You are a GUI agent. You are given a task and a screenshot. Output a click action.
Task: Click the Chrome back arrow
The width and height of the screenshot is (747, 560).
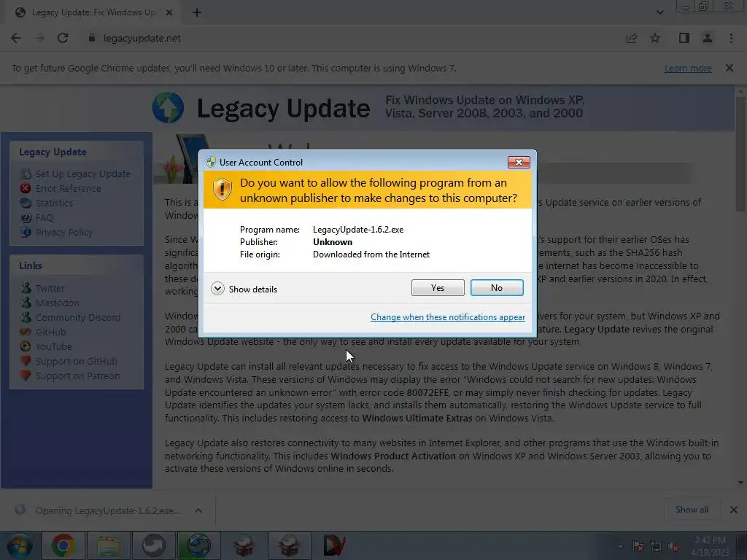(16, 38)
